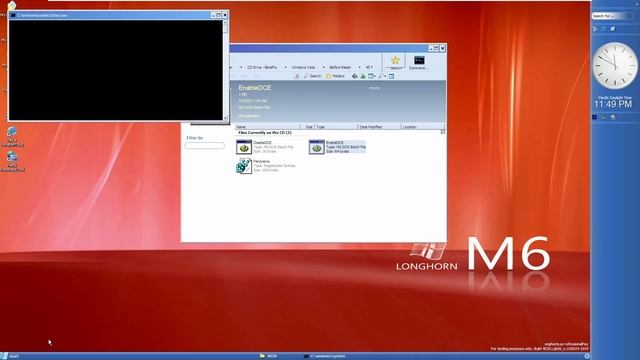
Task: Click the cube third sidebar icon under Search box
Action: 613,29
